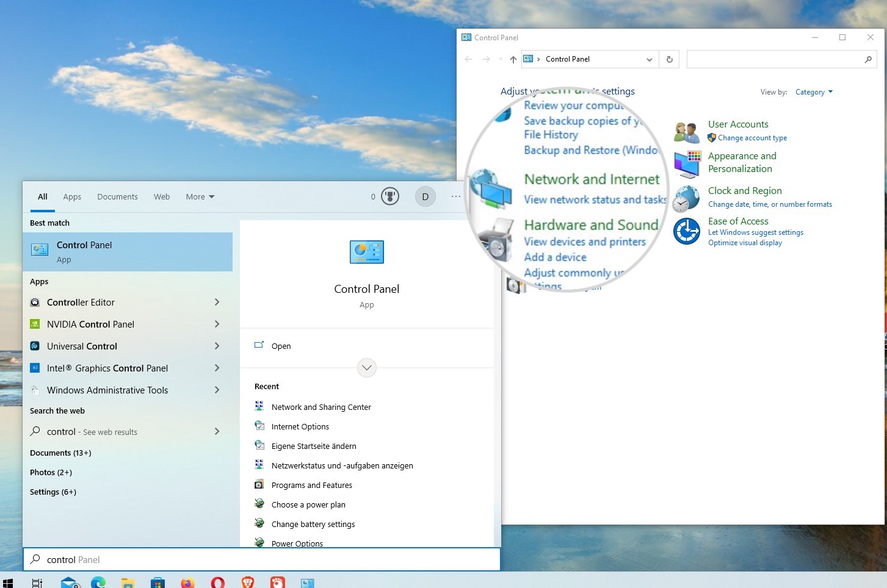Switch to the Apps search tab
Image resolution: width=887 pixels, height=588 pixels.
click(x=72, y=196)
